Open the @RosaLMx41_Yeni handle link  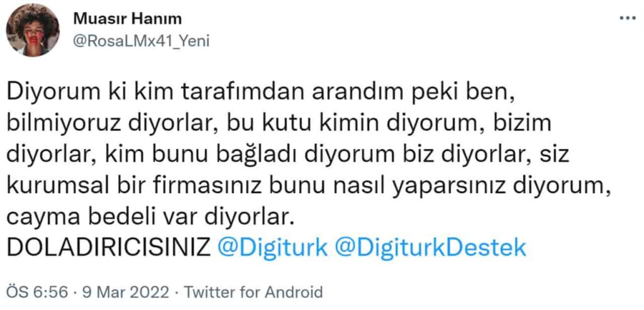(141, 41)
